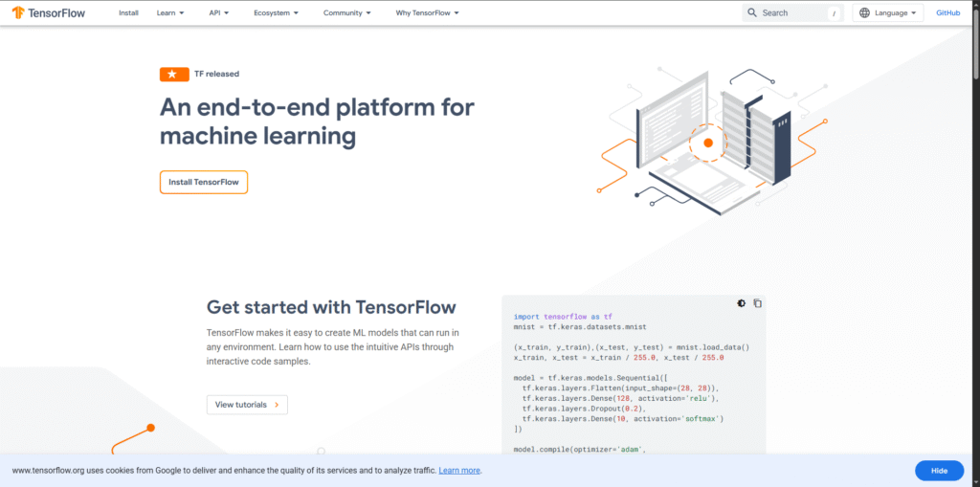Click the isometric server illustration
Image resolution: width=980 pixels, height=487 pixels.
click(x=712, y=141)
